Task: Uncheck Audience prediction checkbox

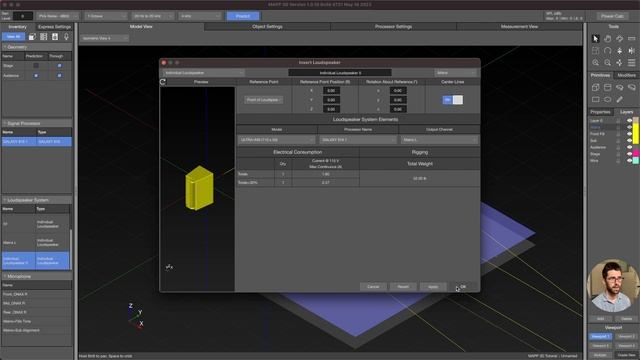Action: 36,76
